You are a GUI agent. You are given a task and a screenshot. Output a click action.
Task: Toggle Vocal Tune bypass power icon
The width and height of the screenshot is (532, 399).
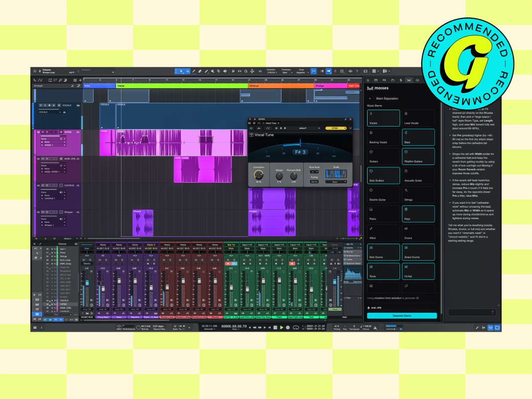(251, 128)
